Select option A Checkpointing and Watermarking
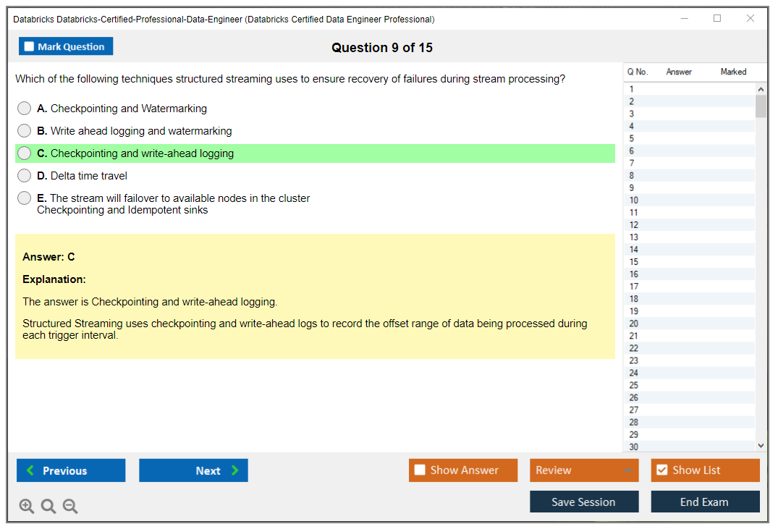Viewport: 778px width, 532px height. [25, 109]
